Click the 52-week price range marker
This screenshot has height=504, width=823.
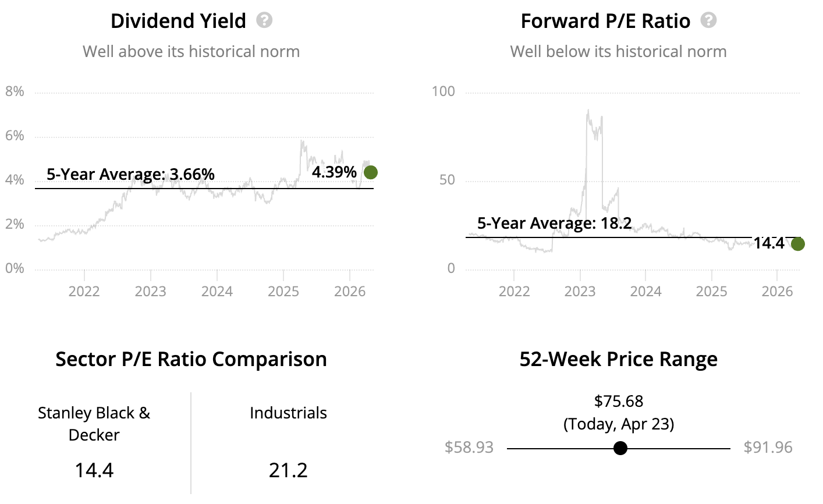tap(620, 448)
